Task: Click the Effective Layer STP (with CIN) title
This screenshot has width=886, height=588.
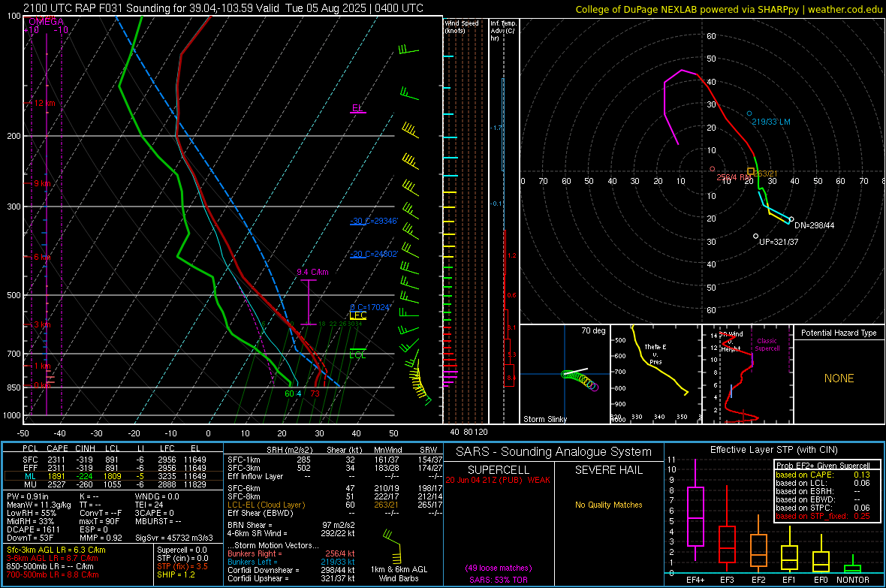Action: [x=773, y=450]
